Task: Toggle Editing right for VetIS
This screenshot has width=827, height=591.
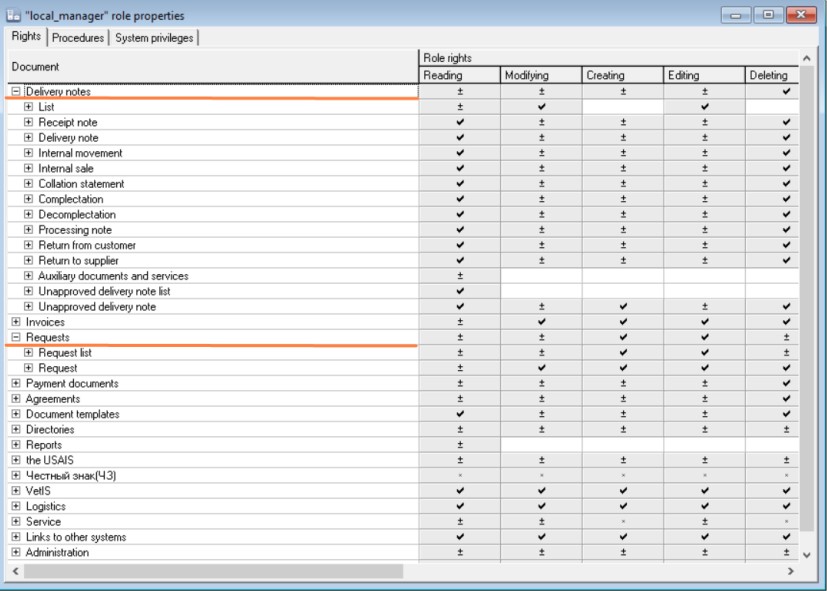Action: pos(705,491)
